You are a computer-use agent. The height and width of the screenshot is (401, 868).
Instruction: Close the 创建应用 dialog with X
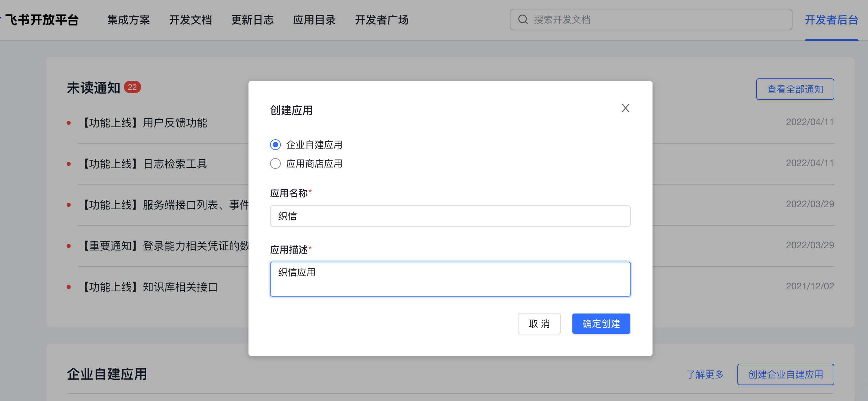[x=625, y=108]
